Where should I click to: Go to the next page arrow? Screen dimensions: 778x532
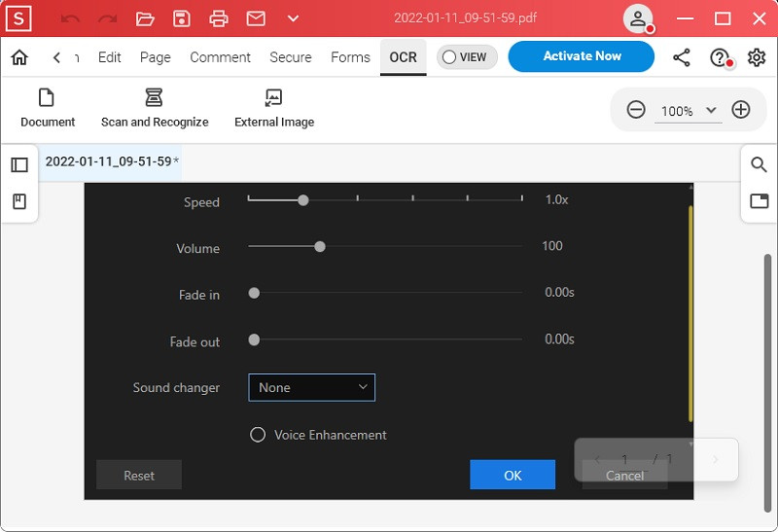coord(715,460)
